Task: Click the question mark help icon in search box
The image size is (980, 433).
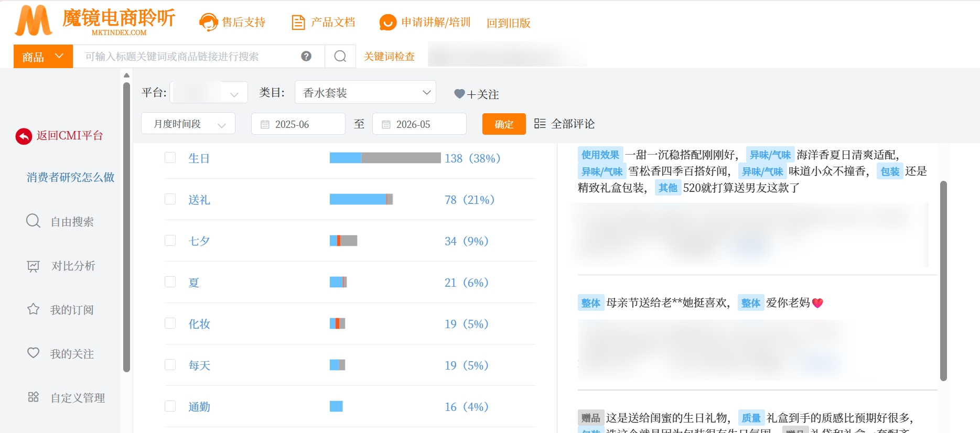Action: point(306,56)
